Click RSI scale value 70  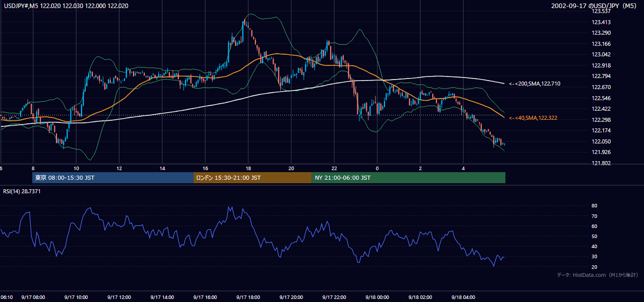(x=594, y=216)
